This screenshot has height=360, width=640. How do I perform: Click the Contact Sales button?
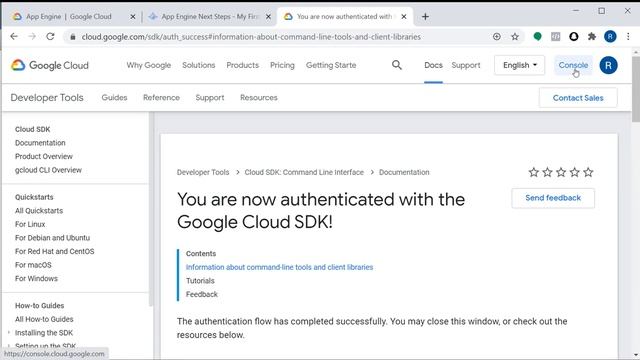tap(578, 98)
